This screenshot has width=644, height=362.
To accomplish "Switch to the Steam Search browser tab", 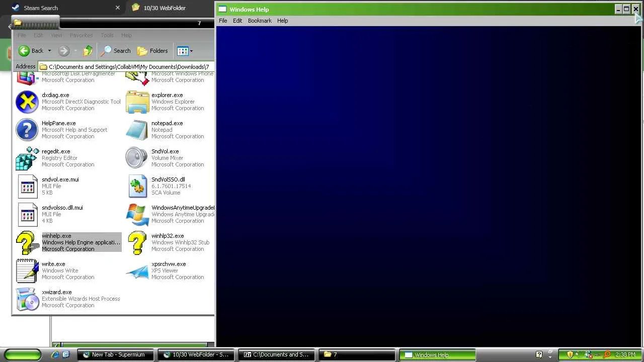I will pyautogui.click(x=65, y=8).
